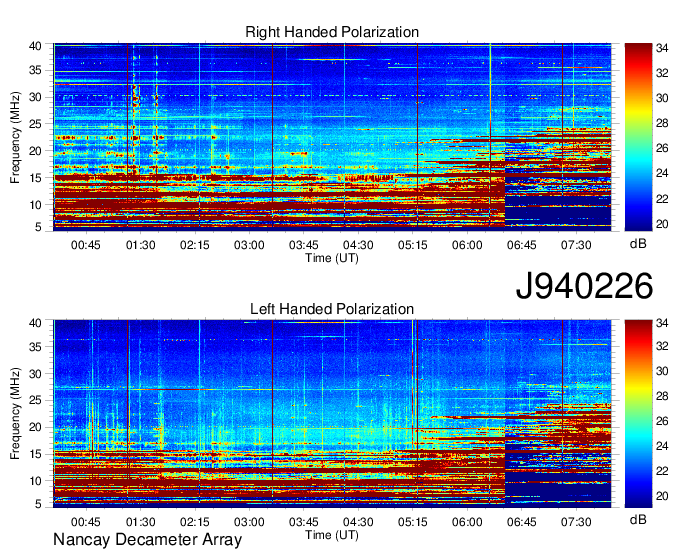Click the 06:00 tick under the top plot
Screen dimensions: 680x552
click(x=467, y=245)
